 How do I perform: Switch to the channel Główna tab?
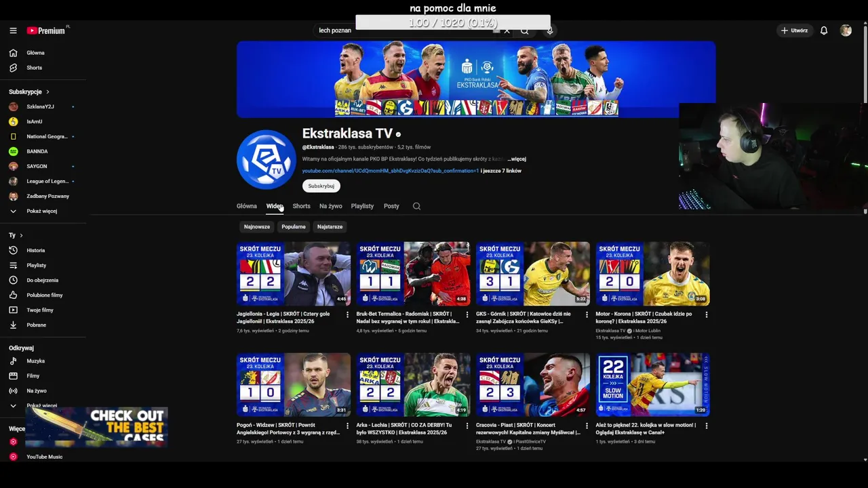point(247,206)
